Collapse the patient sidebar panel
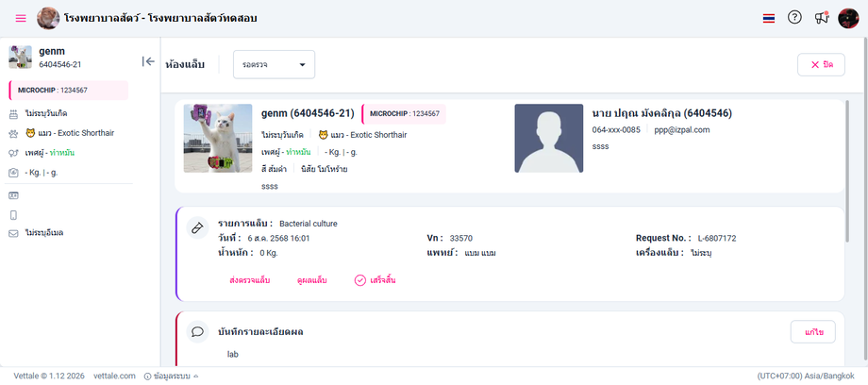 148,61
